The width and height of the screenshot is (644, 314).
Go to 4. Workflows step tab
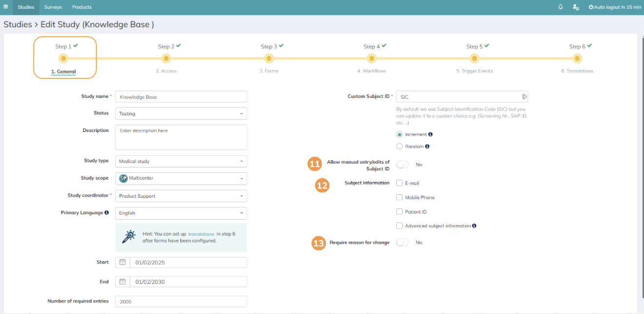[x=371, y=71]
